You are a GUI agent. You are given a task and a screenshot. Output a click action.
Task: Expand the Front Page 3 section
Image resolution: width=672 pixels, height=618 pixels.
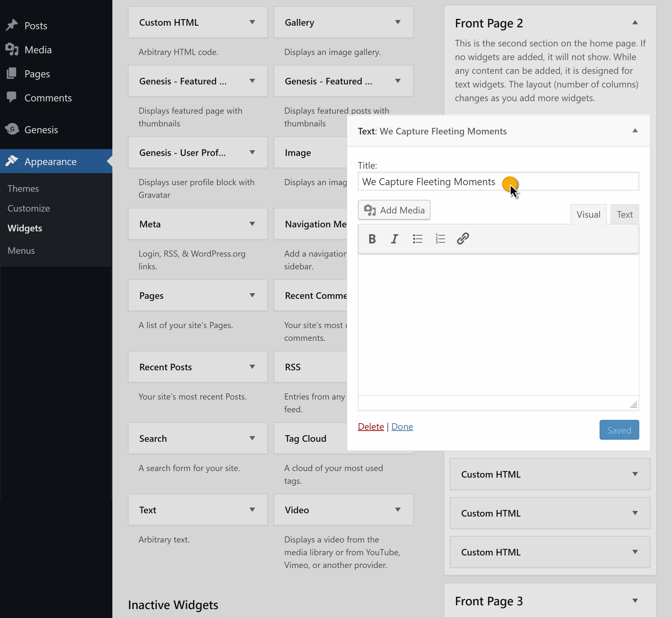point(634,601)
